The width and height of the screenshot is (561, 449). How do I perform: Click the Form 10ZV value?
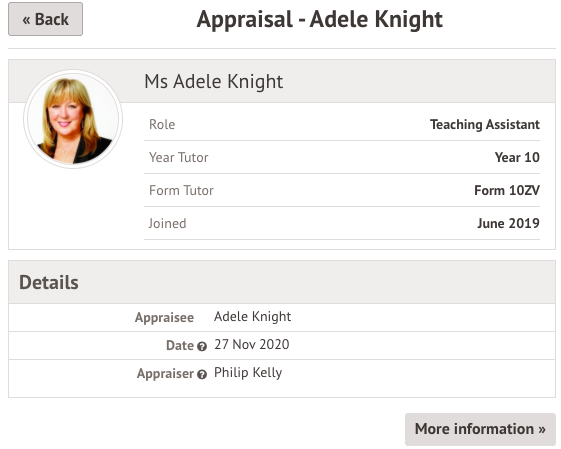coord(507,190)
